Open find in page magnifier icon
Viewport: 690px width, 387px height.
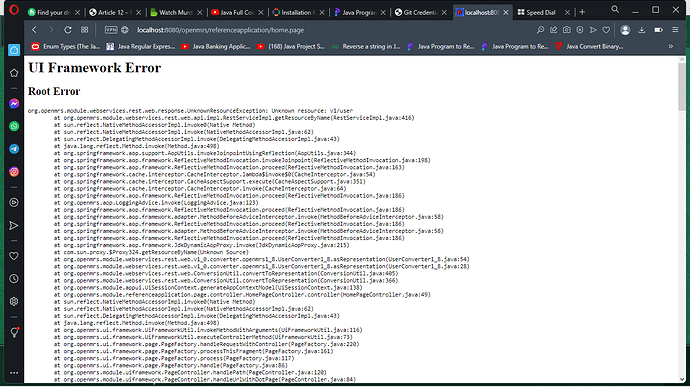(x=540, y=30)
